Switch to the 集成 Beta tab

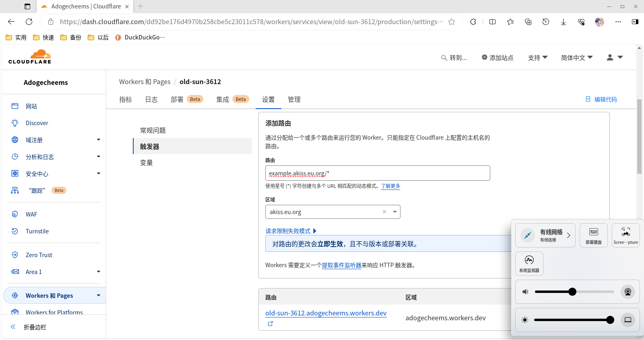click(x=233, y=99)
